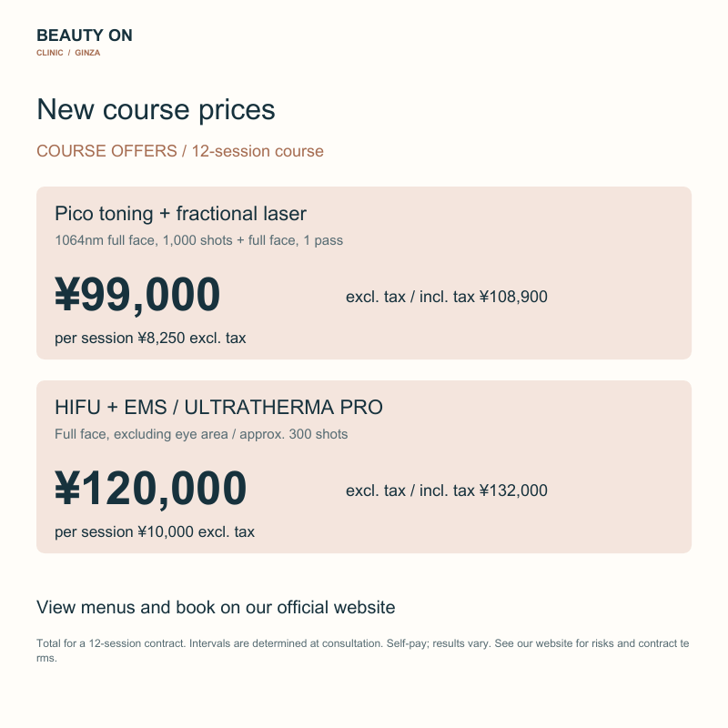This screenshot has width=728, height=728.
Task: Click the CLINIC word in the header
Action: pyautogui.click(x=50, y=53)
